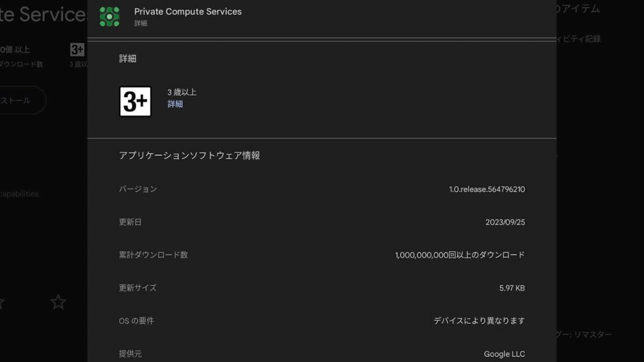644x362 pixels.
Task: Click the Private Compute Services app icon
Action: (110, 16)
